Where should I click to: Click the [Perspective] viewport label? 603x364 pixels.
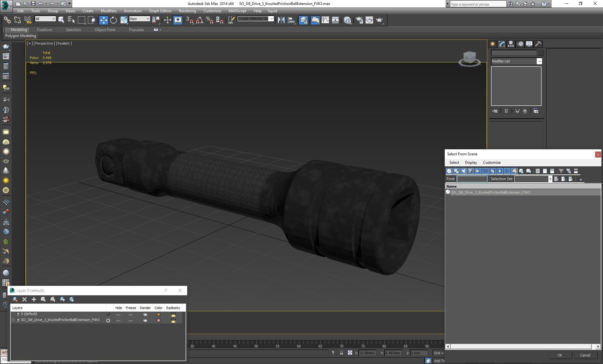[44, 43]
